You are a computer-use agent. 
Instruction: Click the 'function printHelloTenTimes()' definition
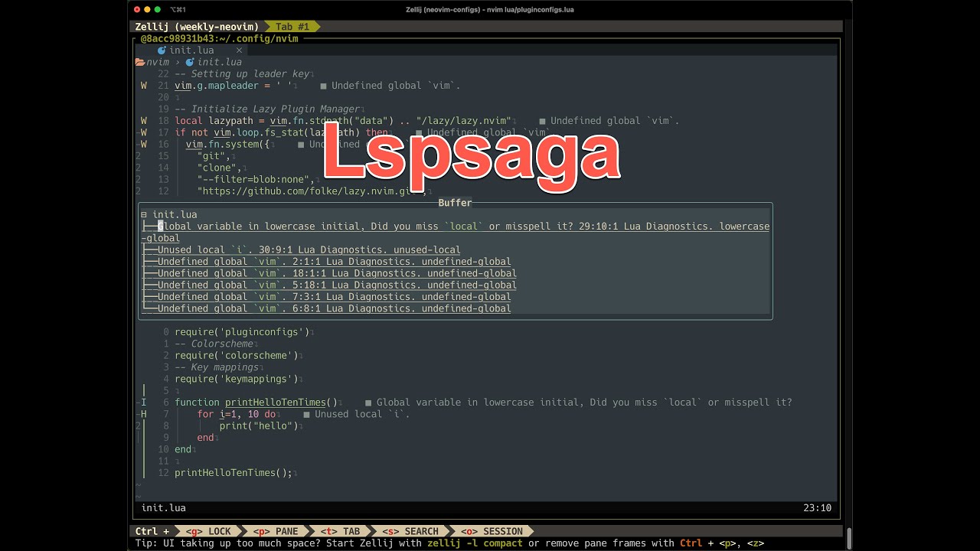tap(256, 403)
